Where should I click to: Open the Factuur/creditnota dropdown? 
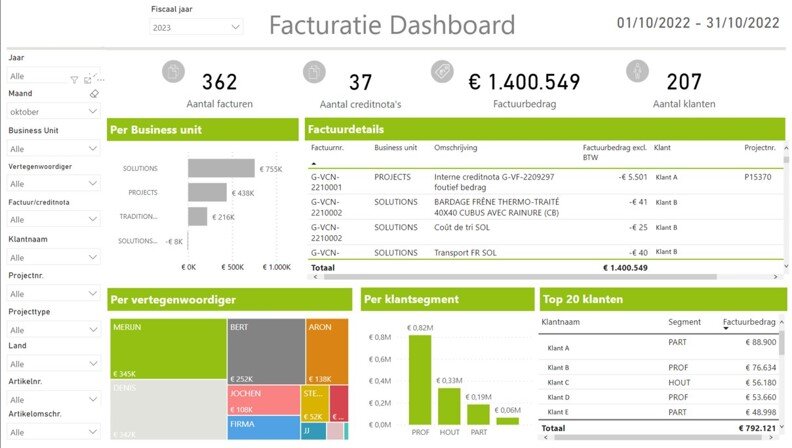click(54, 219)
